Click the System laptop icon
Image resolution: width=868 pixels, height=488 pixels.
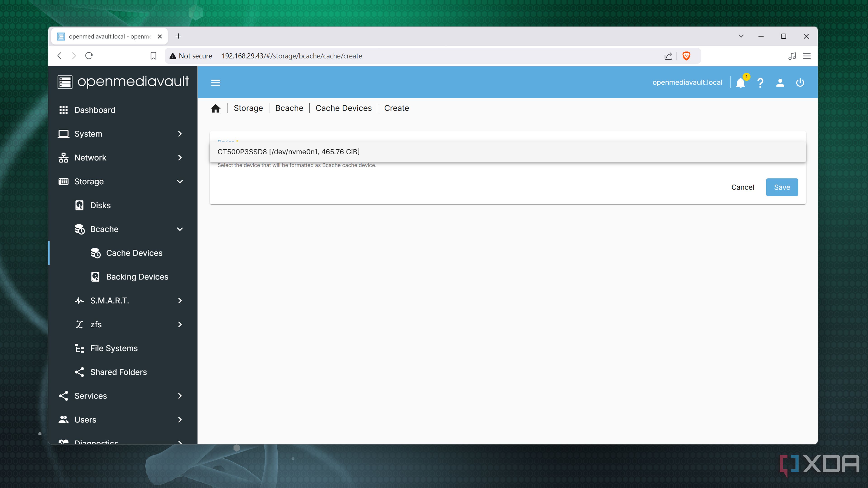point(63,134)
